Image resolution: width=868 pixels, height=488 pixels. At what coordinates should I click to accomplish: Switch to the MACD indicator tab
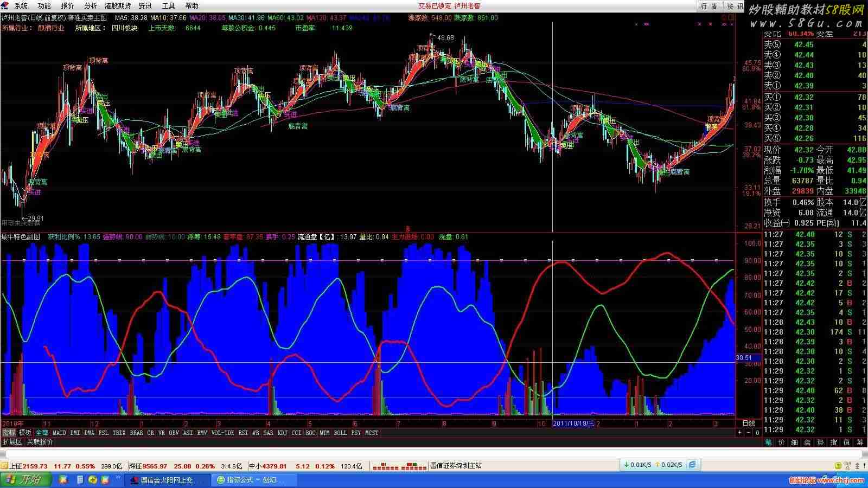[59, 433]
